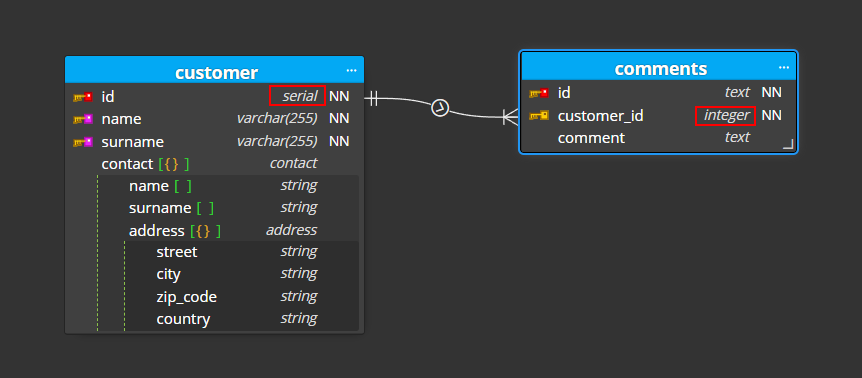This screenshot has height=378, width=862.
Task: Click the array brackets beside nested surname
Action: (x=206, y=208)
